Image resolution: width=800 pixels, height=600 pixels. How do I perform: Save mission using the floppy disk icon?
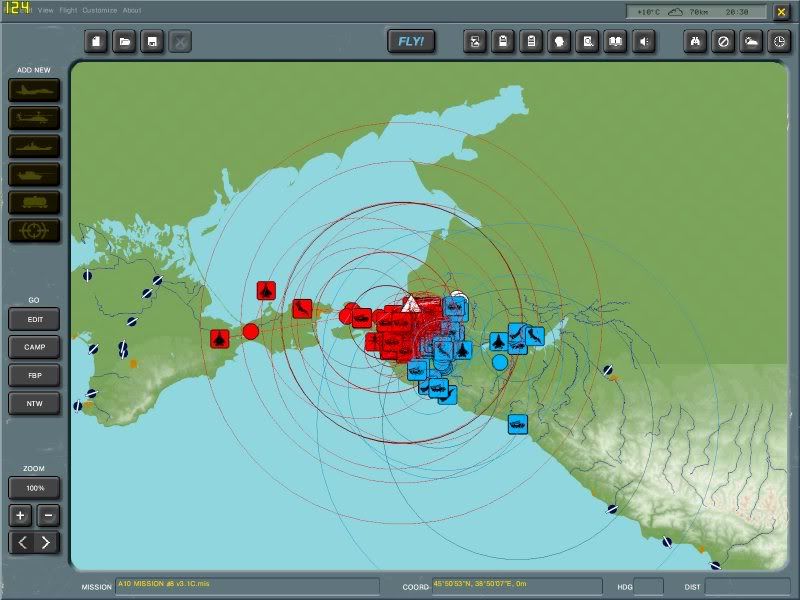tap(152, 41)
